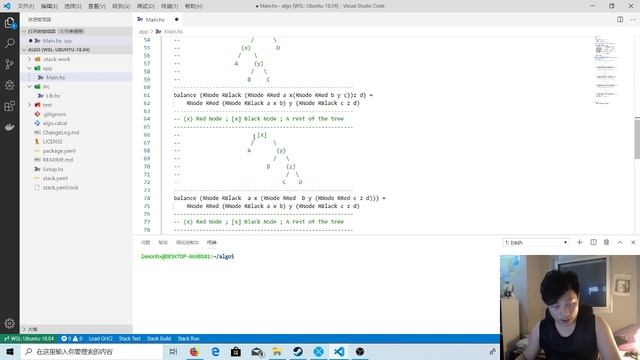Split the terminal pane
The width and height of the screenshot is (640, 360).
click(x=593, y=242)
